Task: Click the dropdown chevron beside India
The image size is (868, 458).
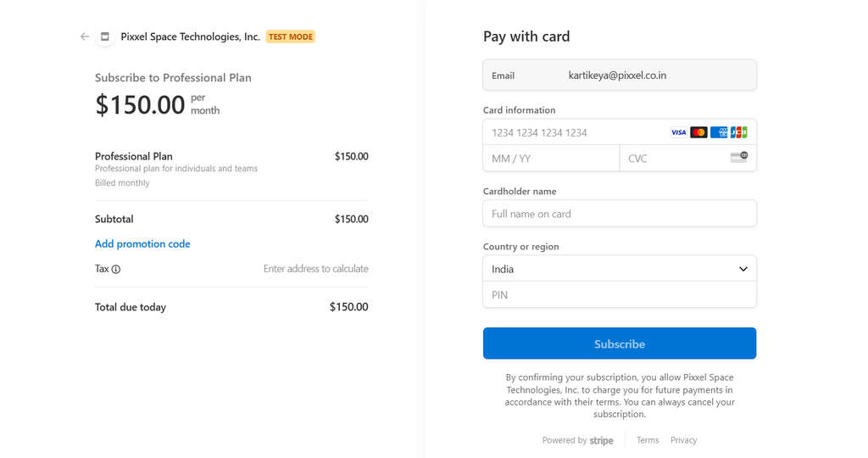Action: tap(743, 269)
